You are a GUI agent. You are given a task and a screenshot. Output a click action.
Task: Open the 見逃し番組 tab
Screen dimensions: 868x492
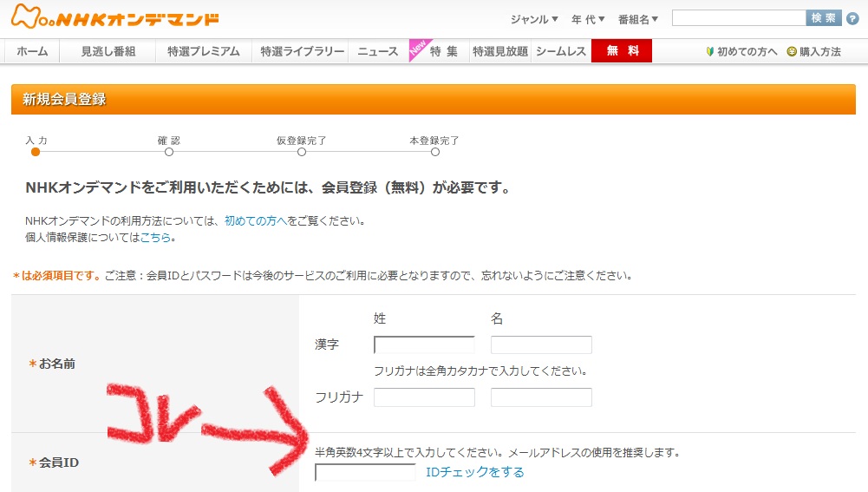coord(108,51)
